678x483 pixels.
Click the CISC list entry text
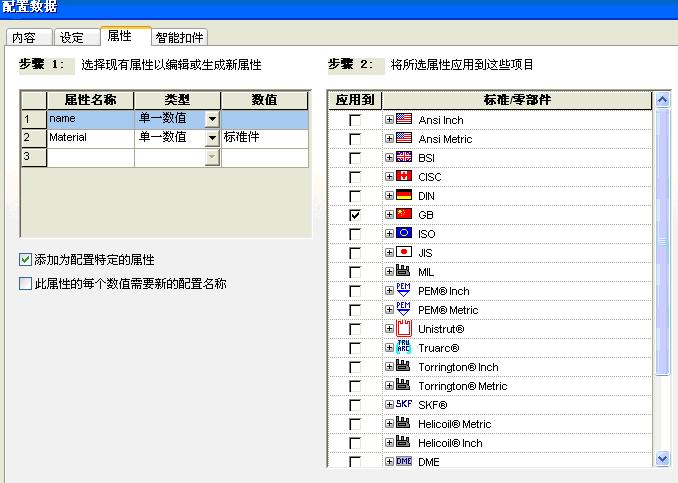429,177
